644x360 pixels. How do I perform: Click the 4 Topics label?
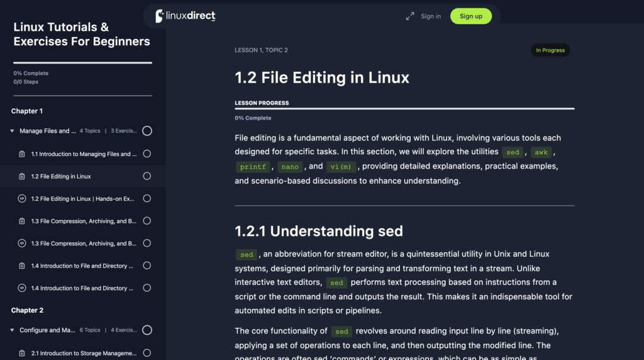pos(90,131)
